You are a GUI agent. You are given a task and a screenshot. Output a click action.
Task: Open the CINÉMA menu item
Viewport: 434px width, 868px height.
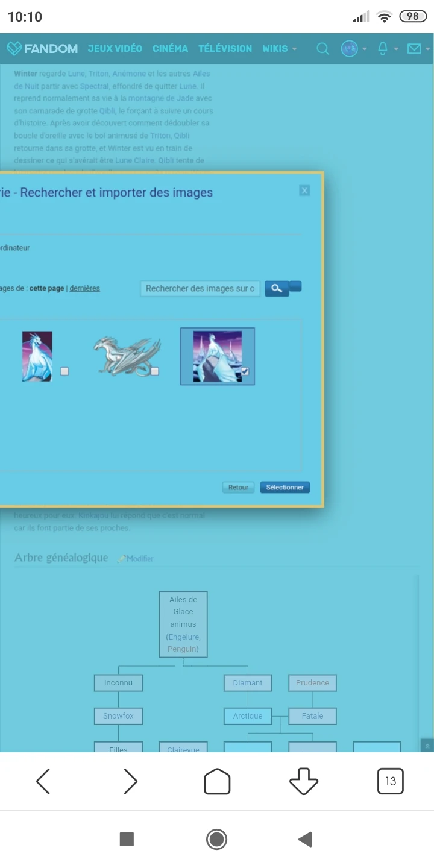click(x=170, y=49)
